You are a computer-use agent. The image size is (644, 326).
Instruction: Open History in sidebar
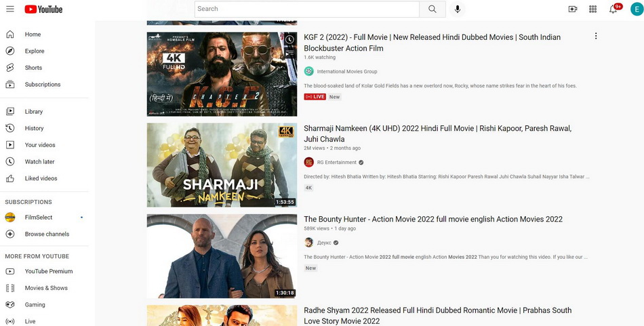click(34, 128)
